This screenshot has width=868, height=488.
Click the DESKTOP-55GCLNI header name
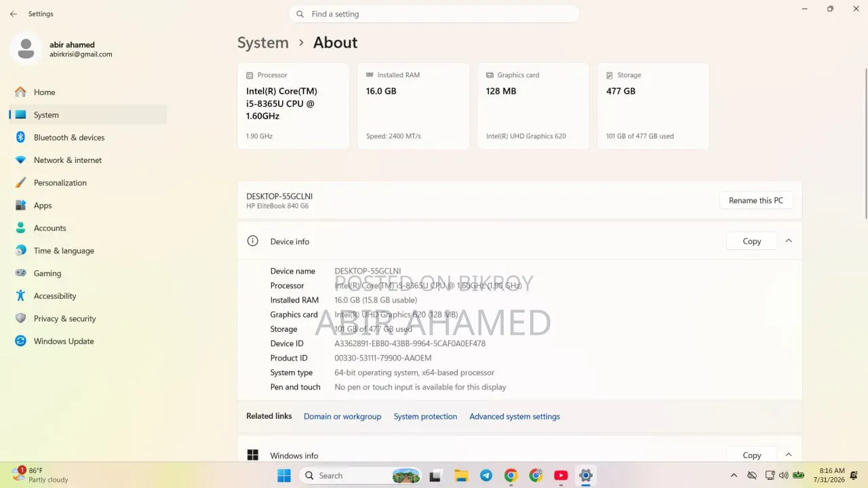pyautogui.click(x=279, y=196)
